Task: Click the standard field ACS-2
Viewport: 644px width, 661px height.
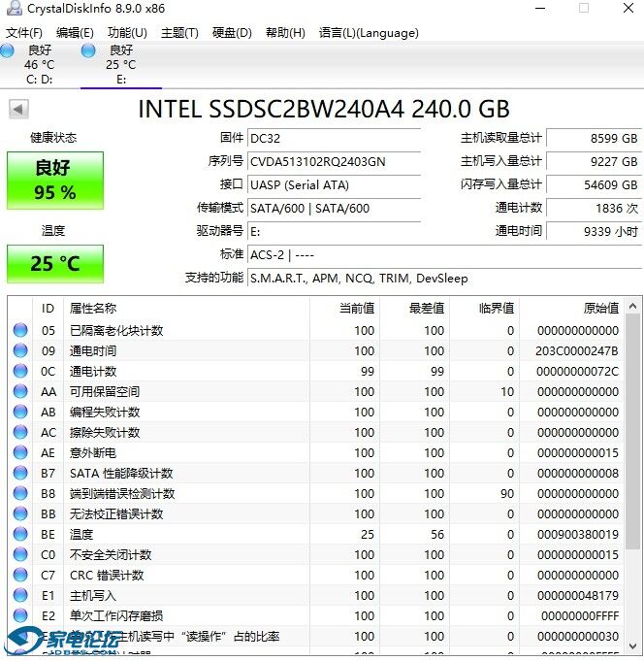Action: pyautogui.click(x=445, y=255)
